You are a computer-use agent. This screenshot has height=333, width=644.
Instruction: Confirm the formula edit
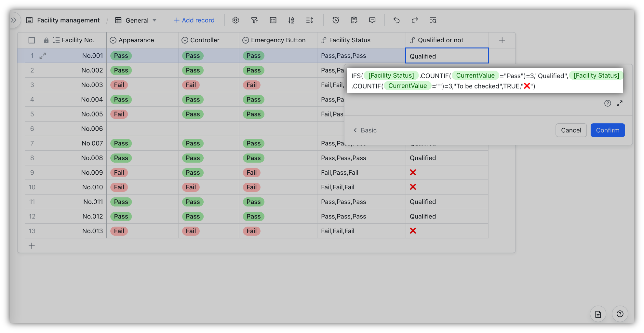tap(607, 130)
